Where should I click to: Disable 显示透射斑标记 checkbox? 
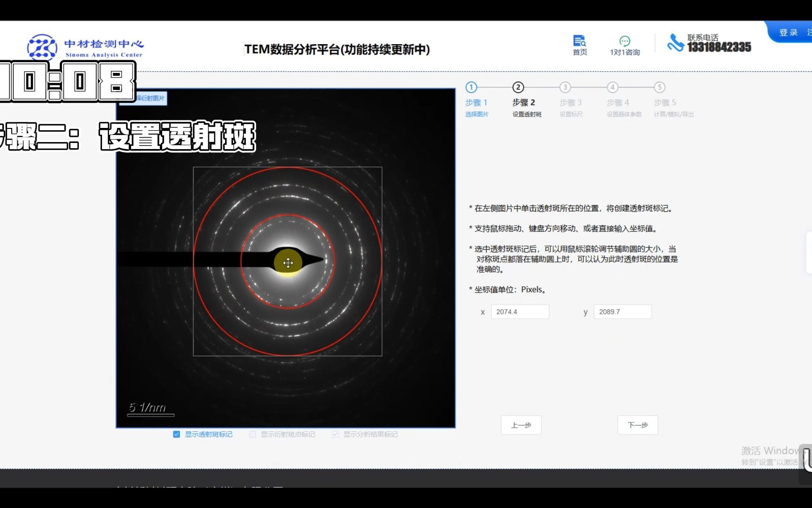[177, 434]
